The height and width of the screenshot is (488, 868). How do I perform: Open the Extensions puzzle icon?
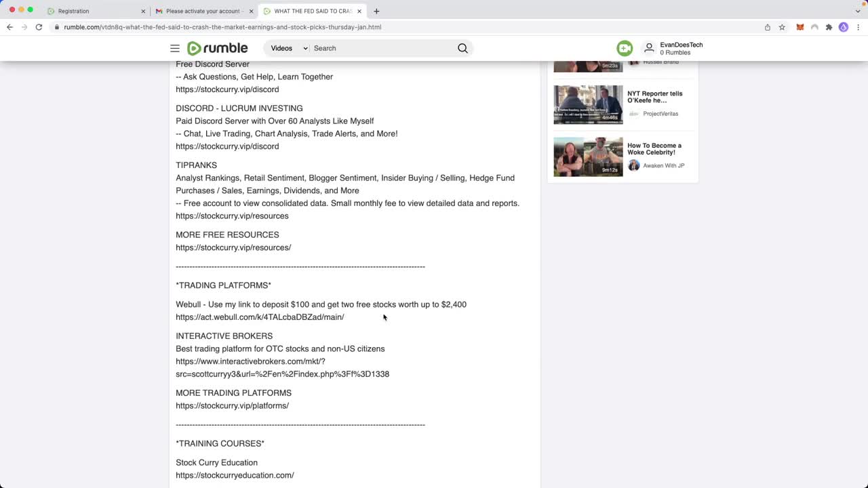(x=829, y=27)
